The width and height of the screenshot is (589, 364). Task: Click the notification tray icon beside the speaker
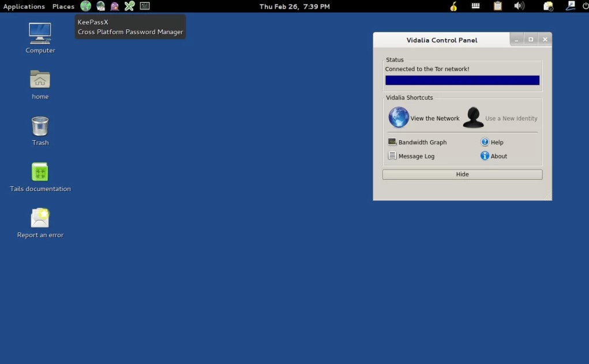(x=549, y=6)
